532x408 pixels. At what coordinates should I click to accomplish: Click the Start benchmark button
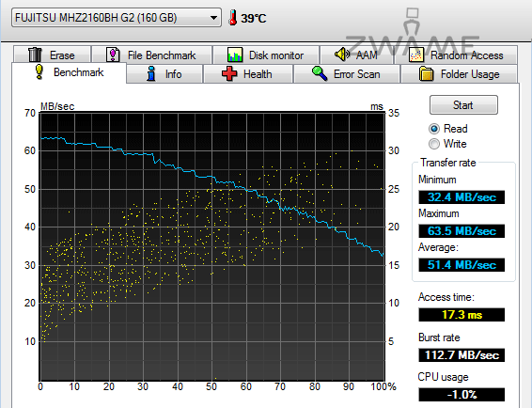(x=463, y=105)
